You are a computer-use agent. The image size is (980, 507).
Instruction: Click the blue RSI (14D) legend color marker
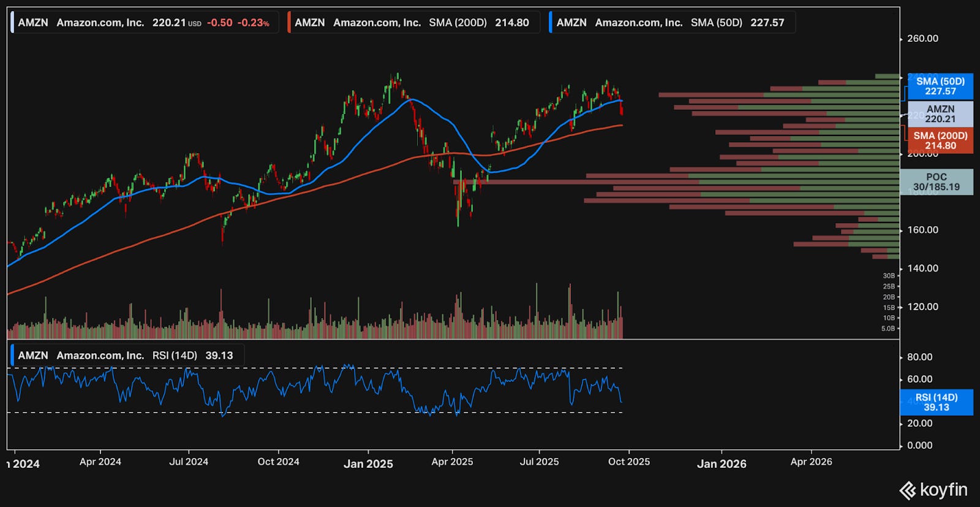(x=13, y=356)
